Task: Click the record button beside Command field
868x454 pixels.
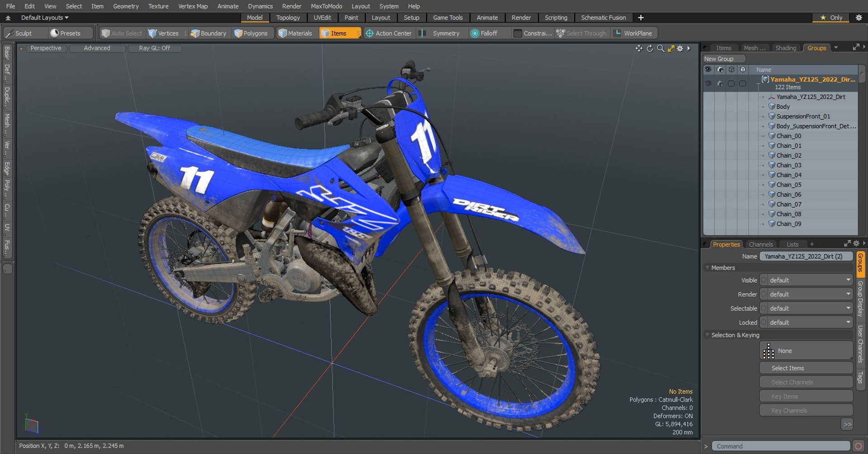Action: pyautogui.click(x=858, y=446)
